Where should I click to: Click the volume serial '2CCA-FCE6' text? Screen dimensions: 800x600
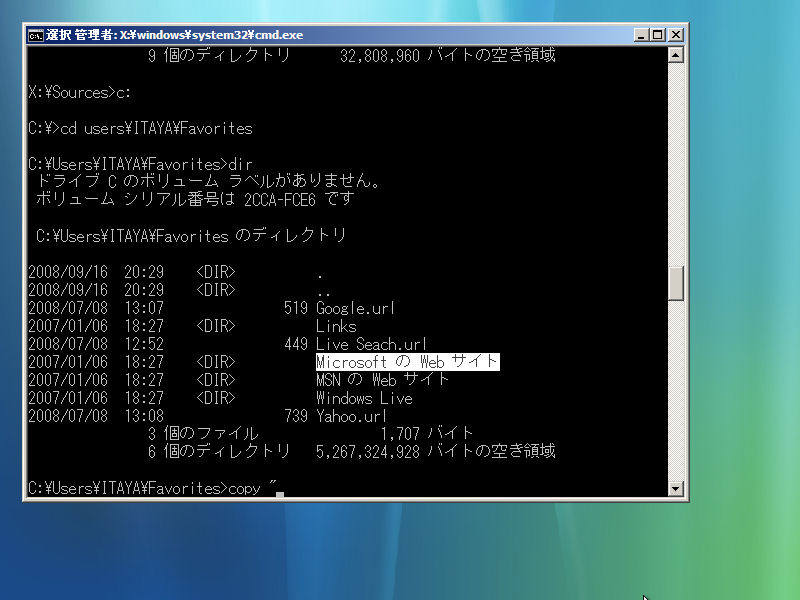click(280, 199)
